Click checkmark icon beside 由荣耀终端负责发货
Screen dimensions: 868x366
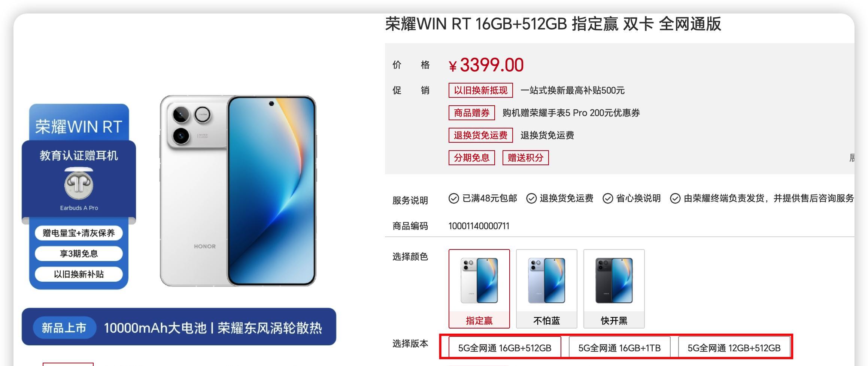[x=675, y=199]
